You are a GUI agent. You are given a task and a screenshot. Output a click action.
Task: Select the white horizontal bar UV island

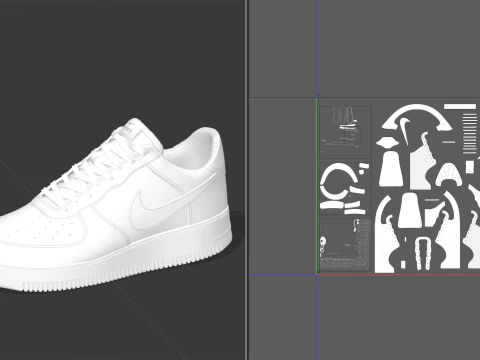click(460, 107)
